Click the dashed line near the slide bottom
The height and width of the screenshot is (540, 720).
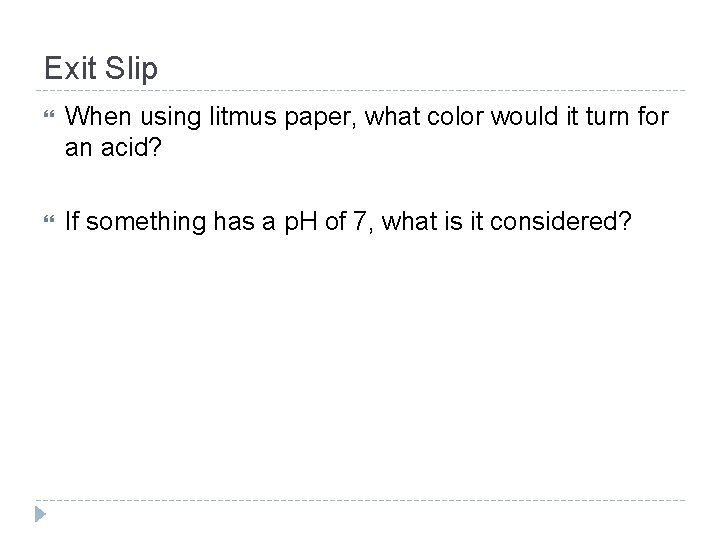pos(360,499)
